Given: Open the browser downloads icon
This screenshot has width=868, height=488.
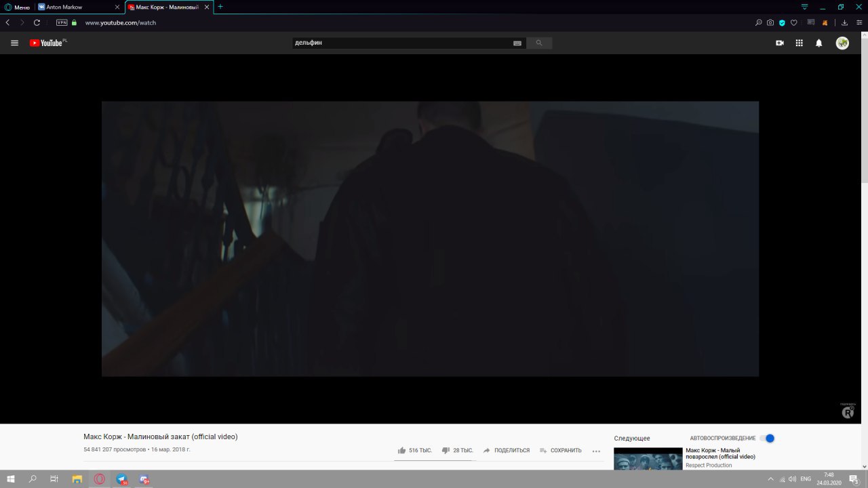Looking at the screenshot, I should click(x=844, y=22).
